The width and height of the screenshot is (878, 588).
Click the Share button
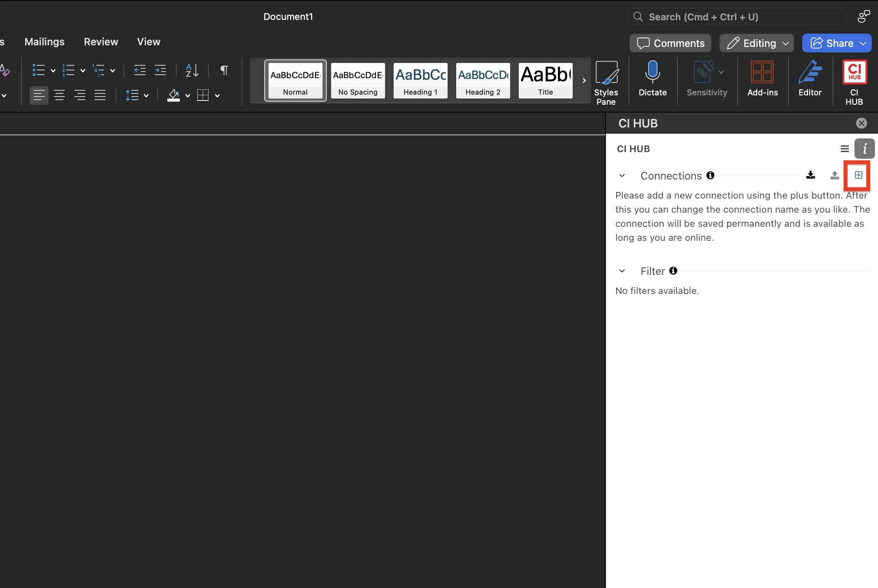click(x=837, y=43)
